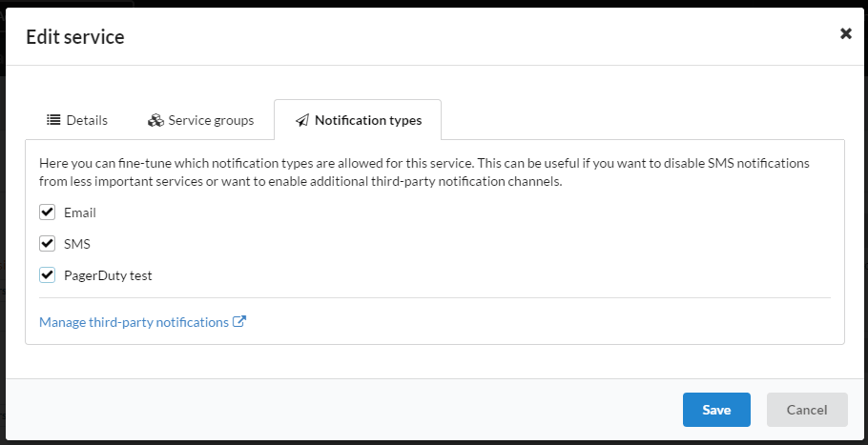Image resolution: width=868 pixels, height=445 pixels.
Task: Open Manage third-party notifications link
Action: [x=134, y=322]
